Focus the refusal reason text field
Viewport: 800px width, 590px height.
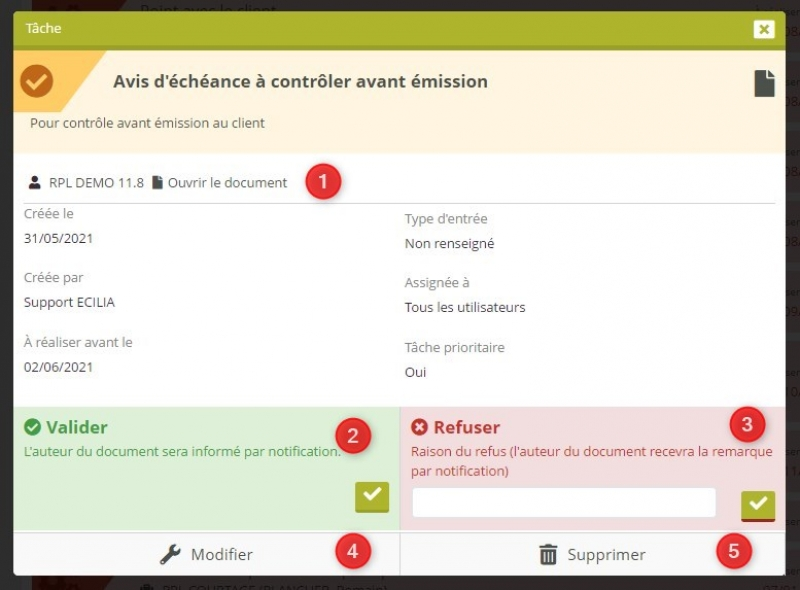pyautogui.click(x=564, y=503)
